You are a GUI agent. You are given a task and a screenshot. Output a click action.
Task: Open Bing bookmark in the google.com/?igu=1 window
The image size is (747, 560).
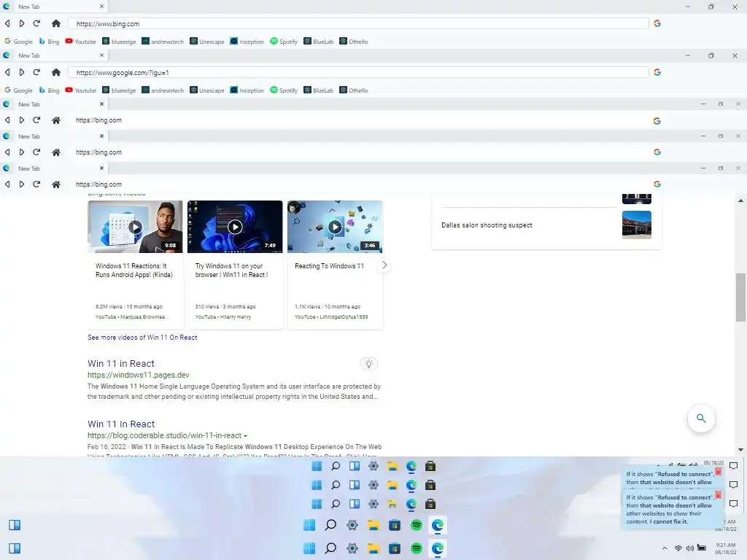point(49,90)
